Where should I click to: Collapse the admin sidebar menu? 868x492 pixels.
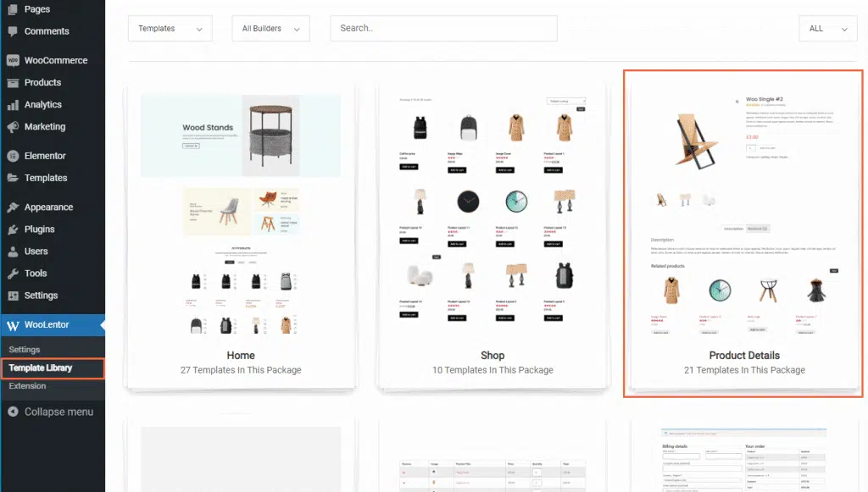pos(47,412)
